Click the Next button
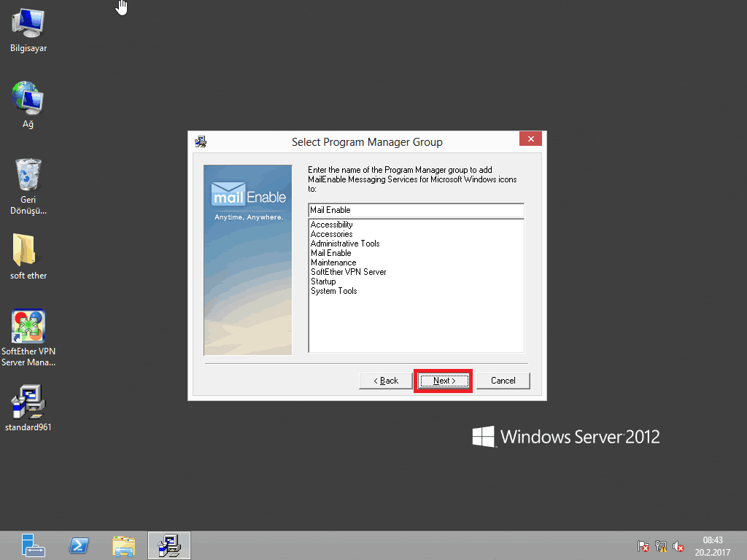Viewport: 747px width, 560px height. 444,381
